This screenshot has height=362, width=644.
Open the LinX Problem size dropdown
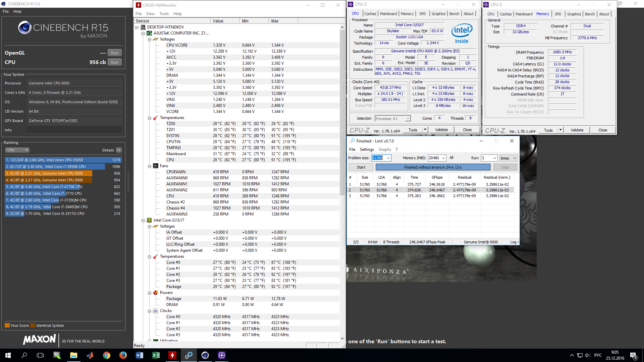388,158
